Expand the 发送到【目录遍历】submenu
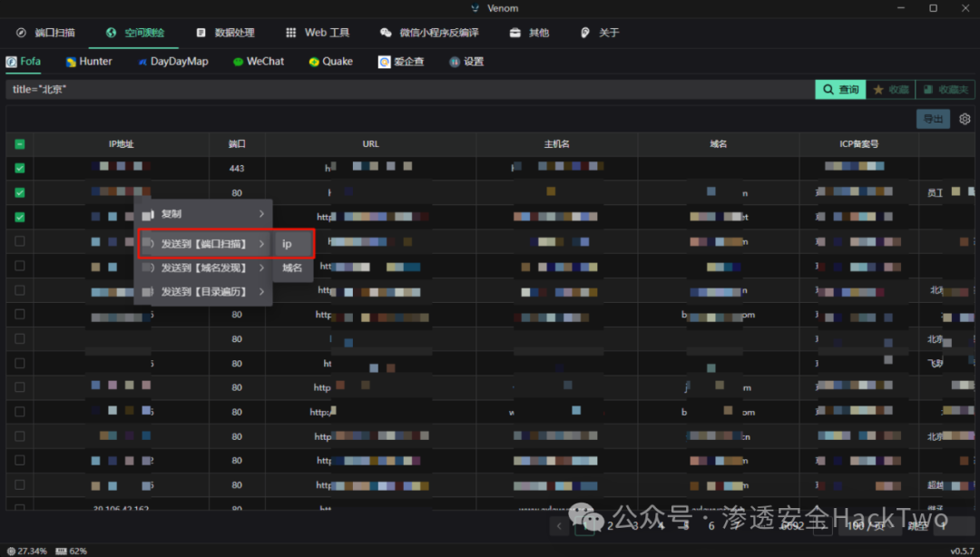The width and height of the screenshot is (980, 557). point(201,291)
